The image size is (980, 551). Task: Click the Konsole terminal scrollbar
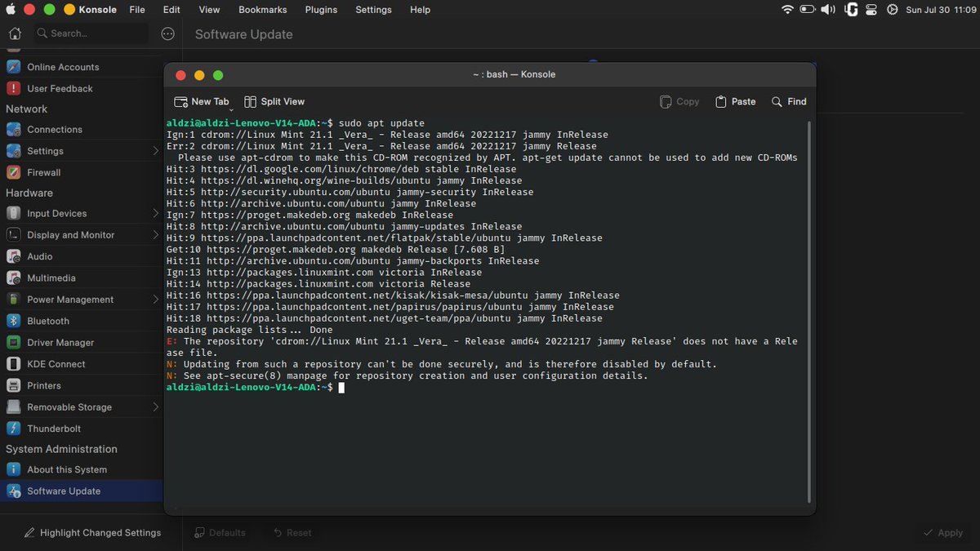coord(809,312)
